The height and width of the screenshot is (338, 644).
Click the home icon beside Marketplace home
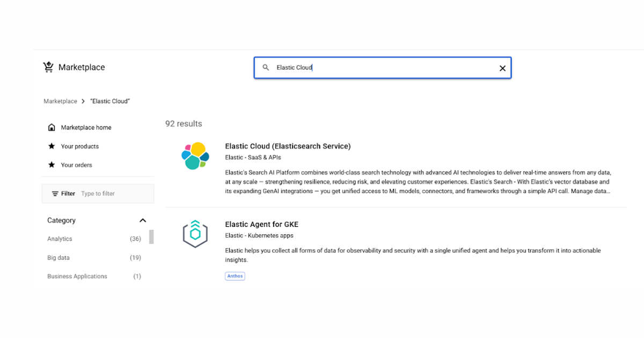(x=51, y=127)
